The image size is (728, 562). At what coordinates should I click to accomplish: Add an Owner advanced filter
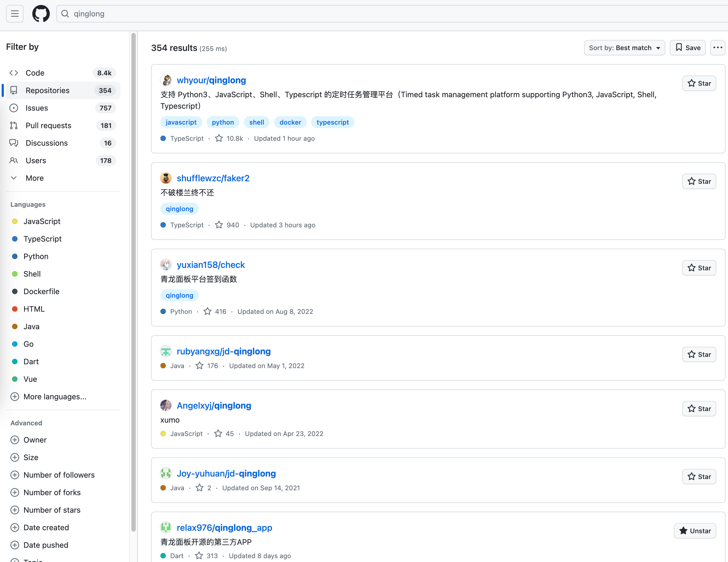point(29,440)
